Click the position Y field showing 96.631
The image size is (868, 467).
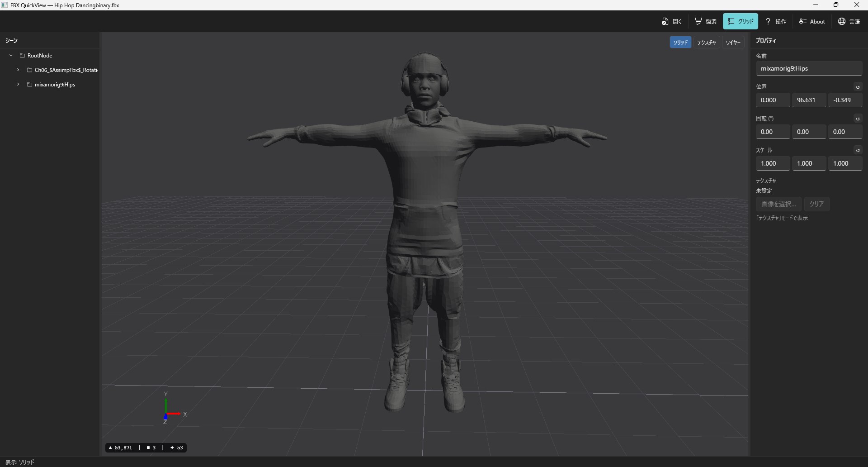click(809, 100)
